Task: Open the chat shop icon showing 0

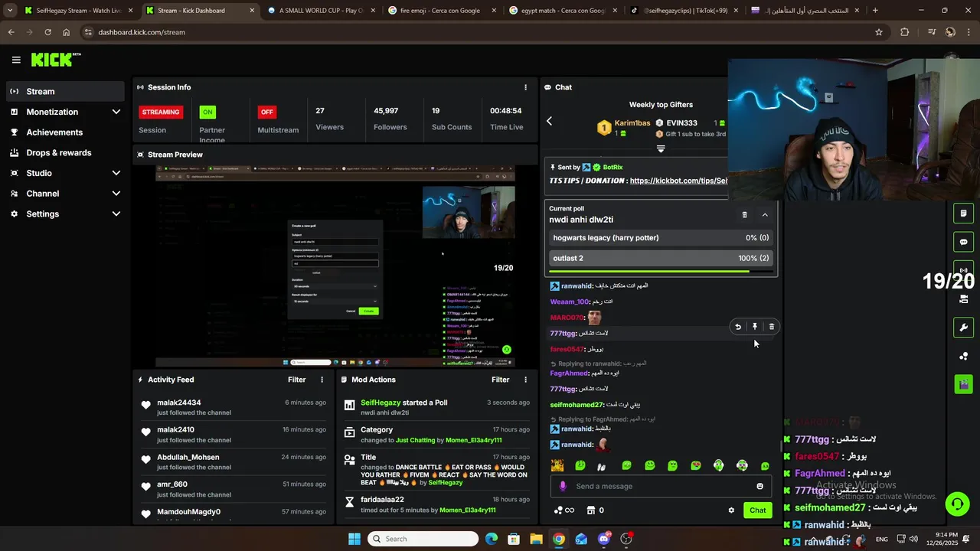Action: 595,510
